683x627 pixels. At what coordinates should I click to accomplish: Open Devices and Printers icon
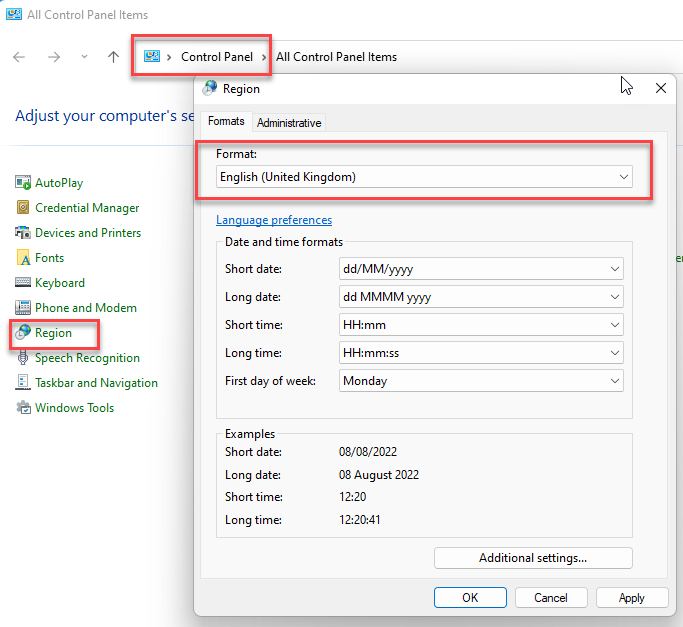pos(24,233)
